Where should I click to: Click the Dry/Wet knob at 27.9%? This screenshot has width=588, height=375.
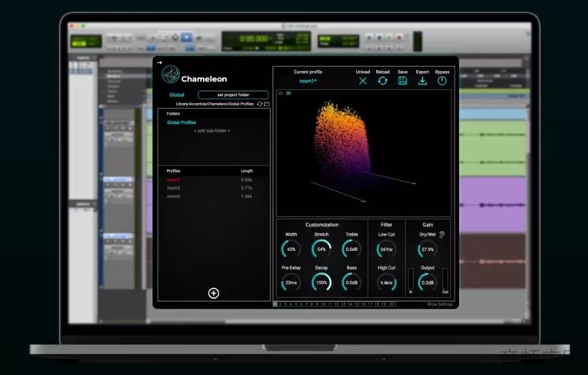click(427, 249)
